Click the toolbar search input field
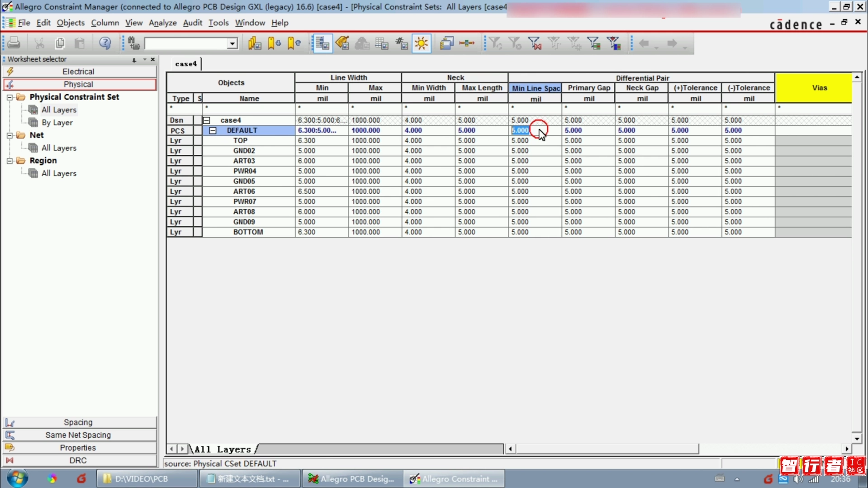This screenshot has width=868, height=488. [186, 43]
